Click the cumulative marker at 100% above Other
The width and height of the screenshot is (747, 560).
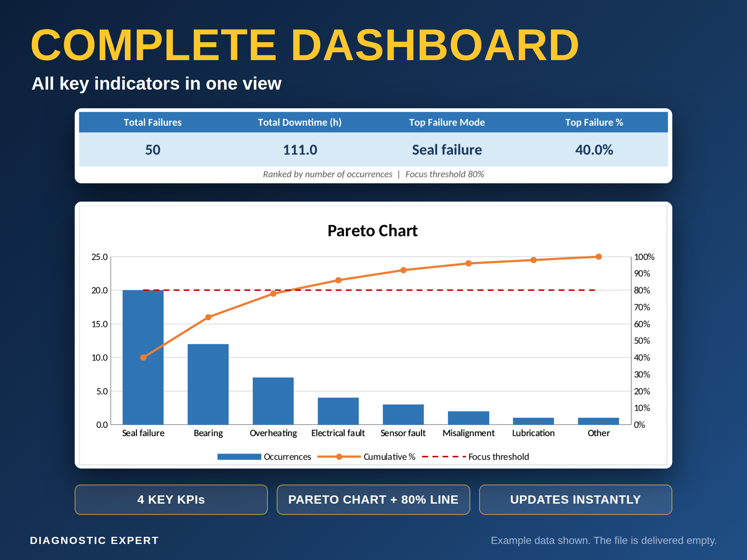tap(599, 257)
